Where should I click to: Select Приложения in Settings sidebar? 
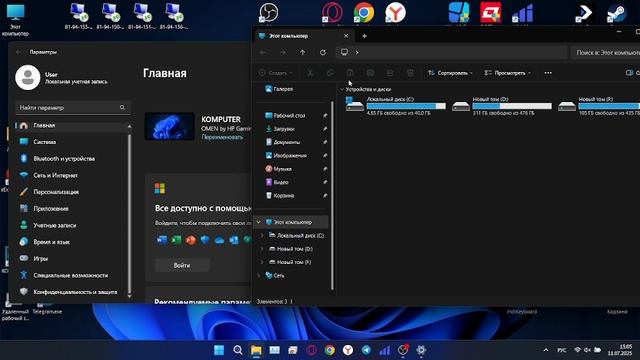pos(72,209)
